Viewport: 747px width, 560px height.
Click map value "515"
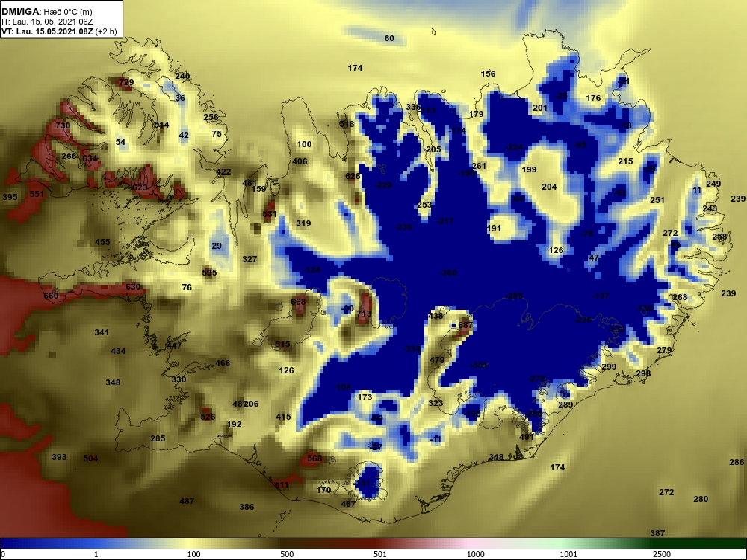[x=282, y=344]
